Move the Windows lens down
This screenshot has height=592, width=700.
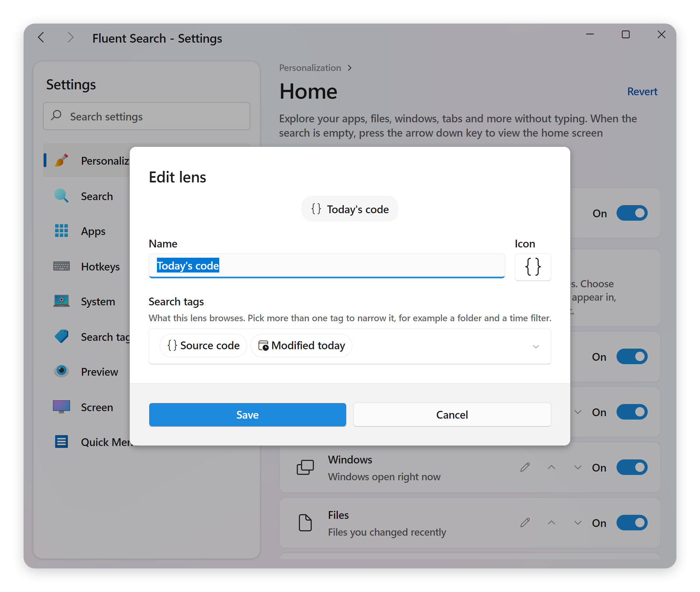pos(578,467)
